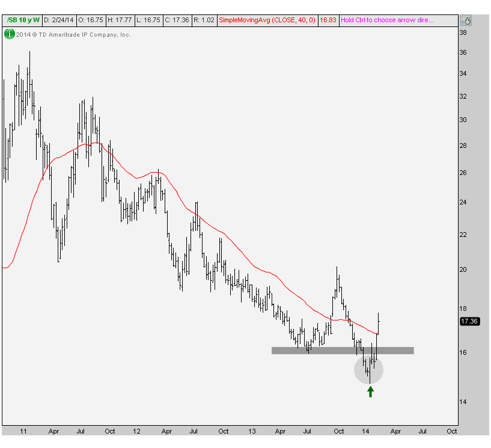This screenshot has height=448, width=491.
Task: Click the 36 price axis label
Action: [463, 52]
